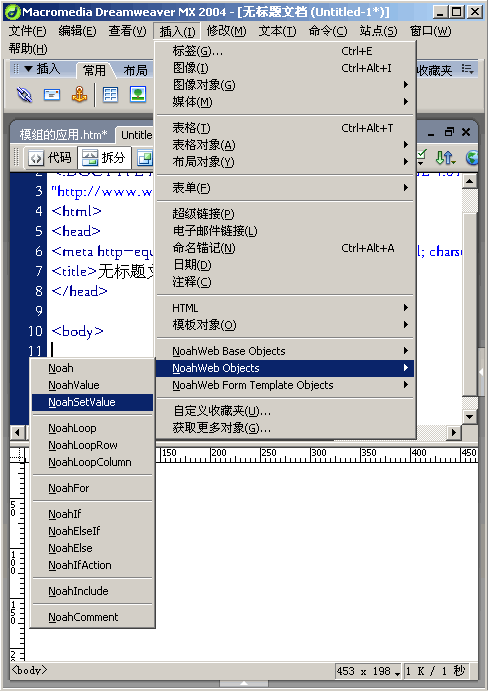Click the insert image icon
Viewport: 488px width, 691px height.
[x=138, y=95]
